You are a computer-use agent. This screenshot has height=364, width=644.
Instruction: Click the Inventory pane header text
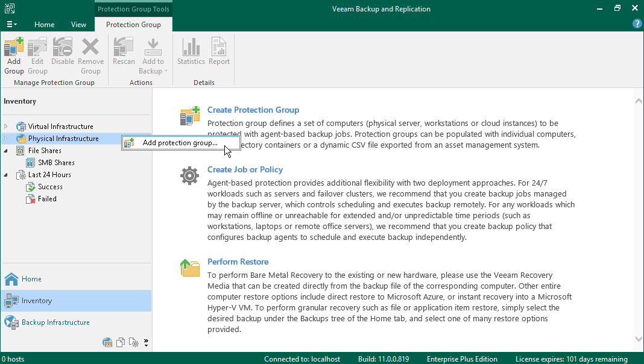[20, 101]
